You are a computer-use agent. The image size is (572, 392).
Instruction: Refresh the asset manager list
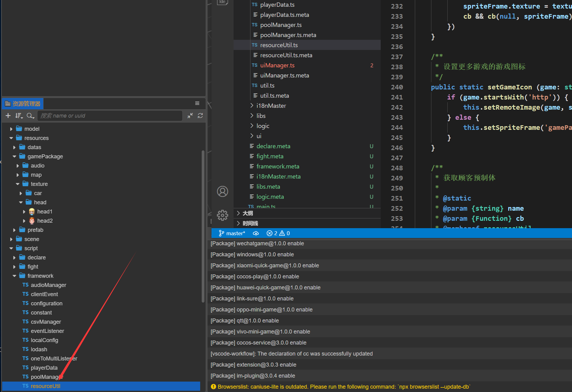(x=200, y=115)
